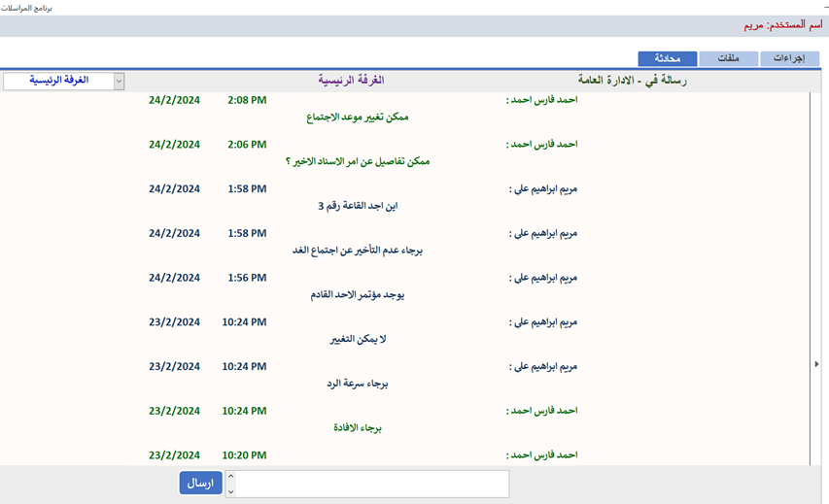Click the 1:56 PM timestamp

(x=247, y=278)
